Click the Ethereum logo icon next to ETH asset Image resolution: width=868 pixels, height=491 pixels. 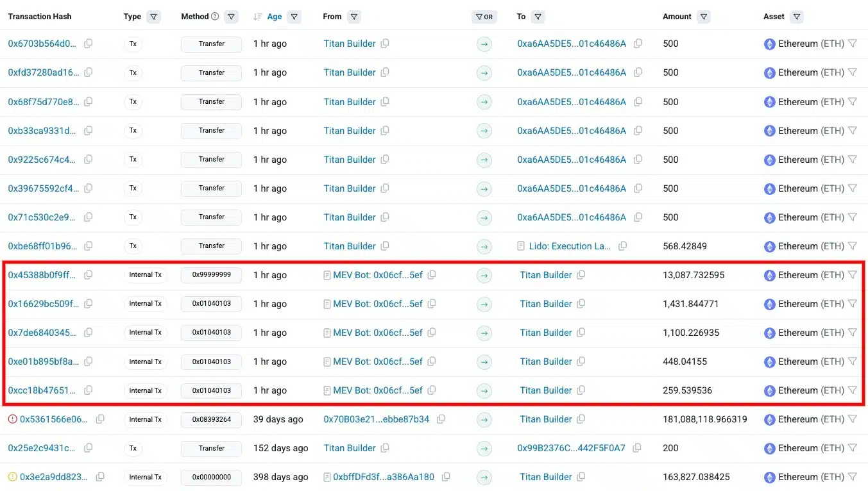769,44
